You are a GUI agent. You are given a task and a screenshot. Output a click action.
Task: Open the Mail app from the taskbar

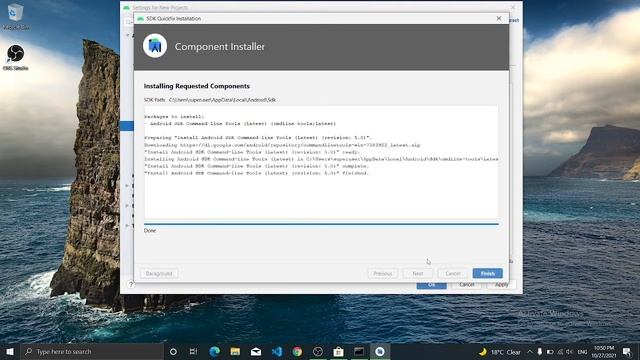(256, 351)
